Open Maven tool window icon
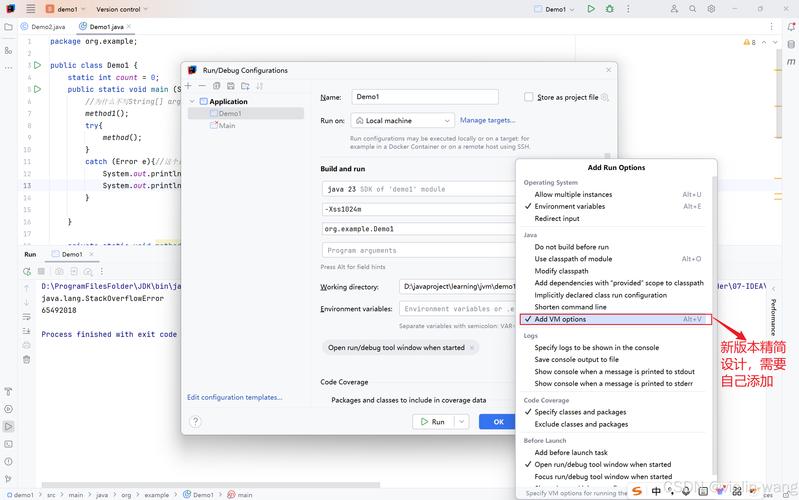The image size is (799, 500). tap(791, 61)
